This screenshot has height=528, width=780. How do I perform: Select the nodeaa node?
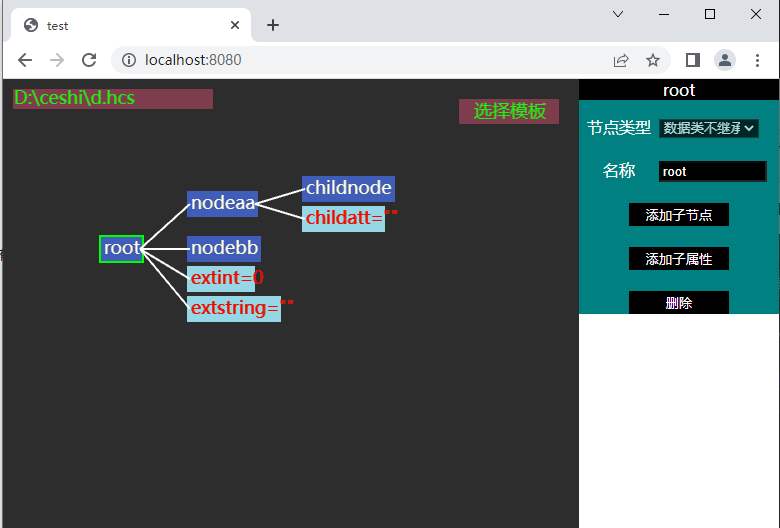pyautogui.click(x=222, y=203)
